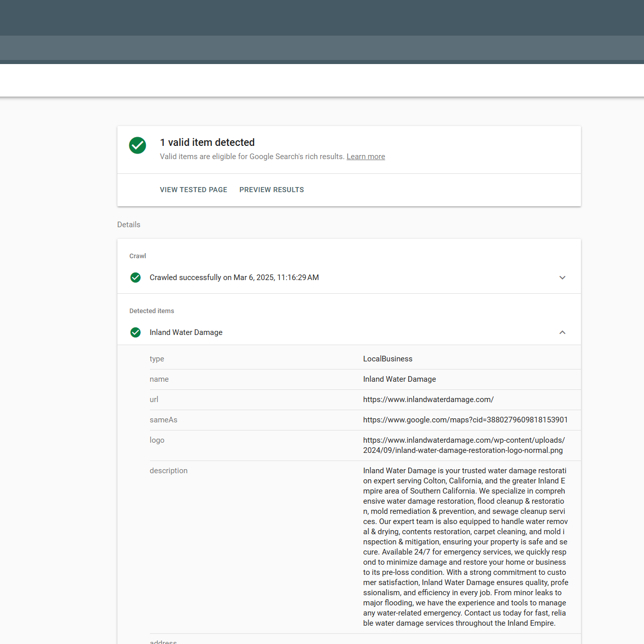Viewport: 644px width, 644px height.
Task: Click the LocalBusiness type value
Action: click(x=387, y=359)
